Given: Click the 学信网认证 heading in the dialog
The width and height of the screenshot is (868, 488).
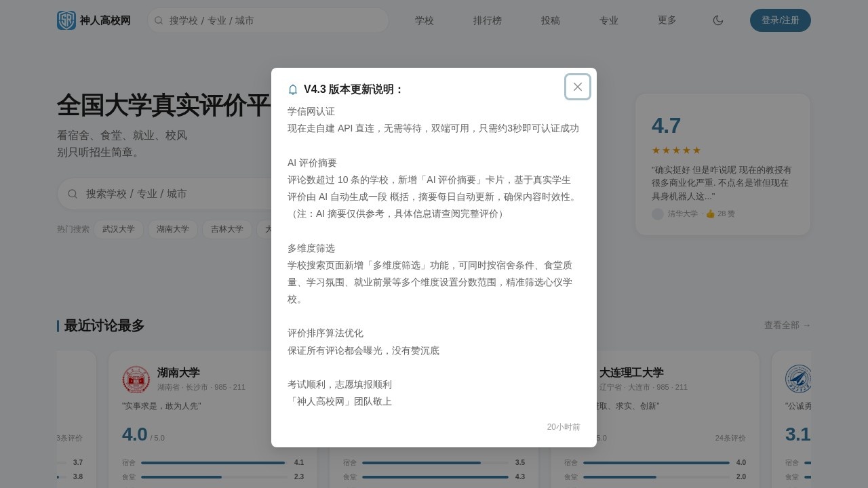Looking at the screenshot, I should (x=311, y=111).
